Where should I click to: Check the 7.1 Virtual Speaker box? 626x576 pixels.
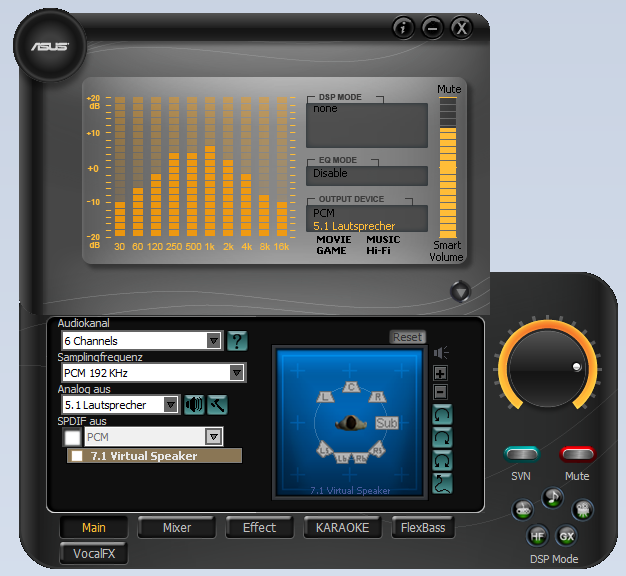[77, 456]
